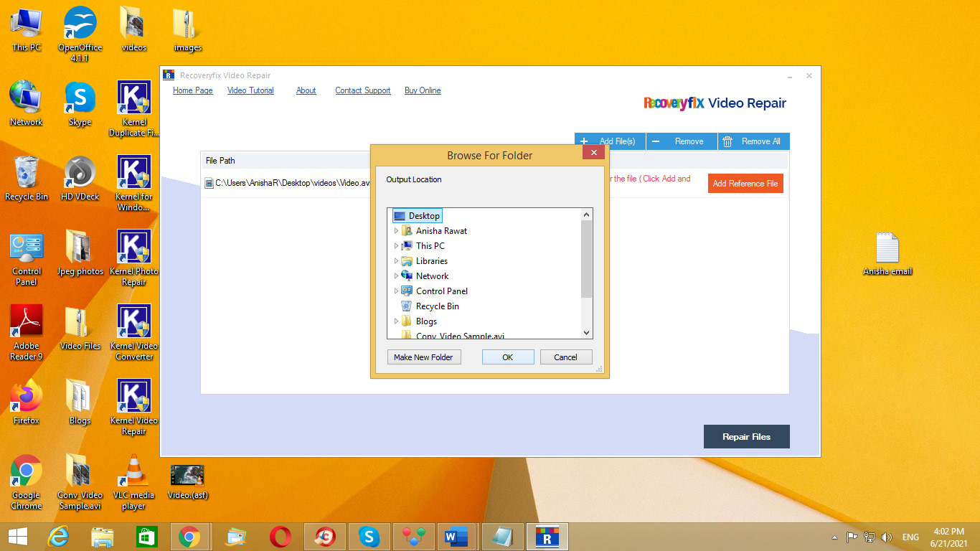Open Microsoft Word from the taskbar
This screenshot has width=980, height=551.
tap(456, 537)
